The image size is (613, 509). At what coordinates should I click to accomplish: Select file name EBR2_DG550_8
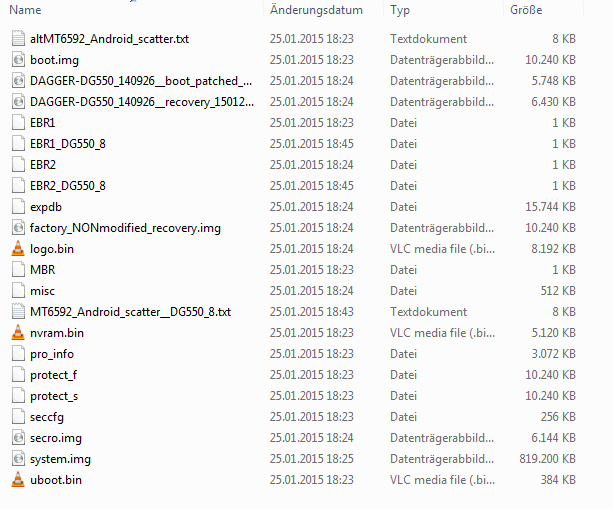point(68,186)
